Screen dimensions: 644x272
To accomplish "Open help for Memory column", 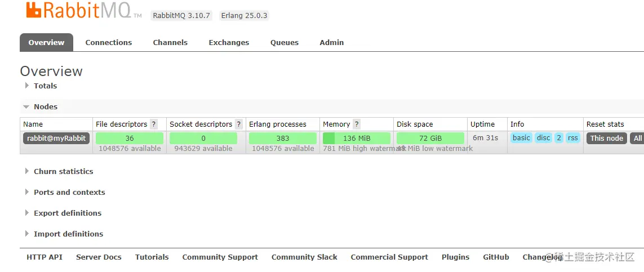I will point(357,124).
